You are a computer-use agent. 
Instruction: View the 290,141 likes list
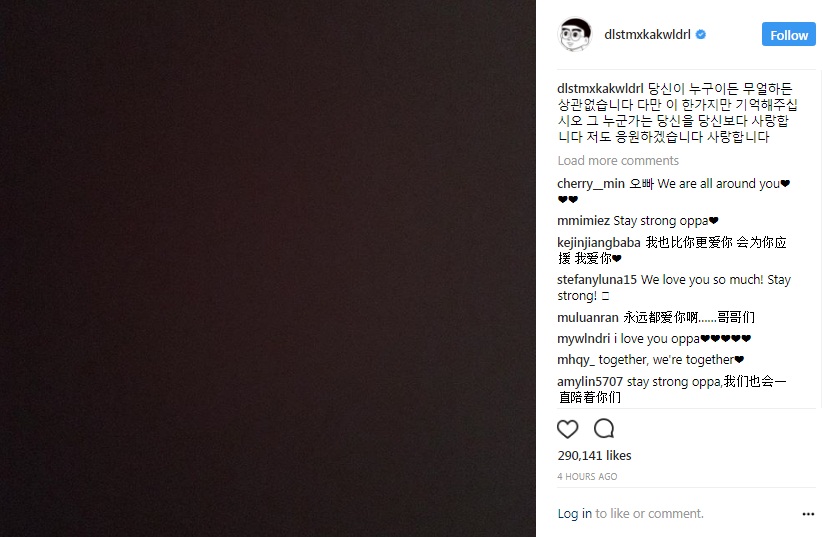pyautogui.click(x=594, y=455)
